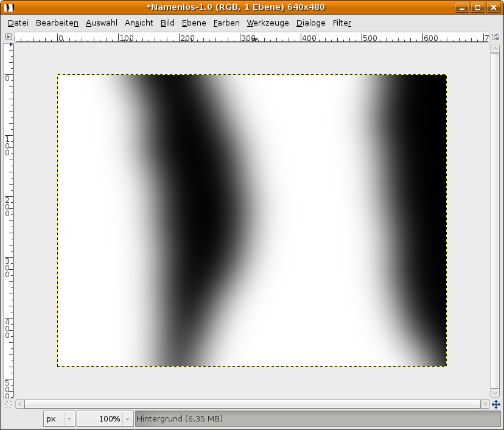Viewport: 504px width, 430px height.
Task: Open the Bild menu
Action: click(x=167, y=23)
